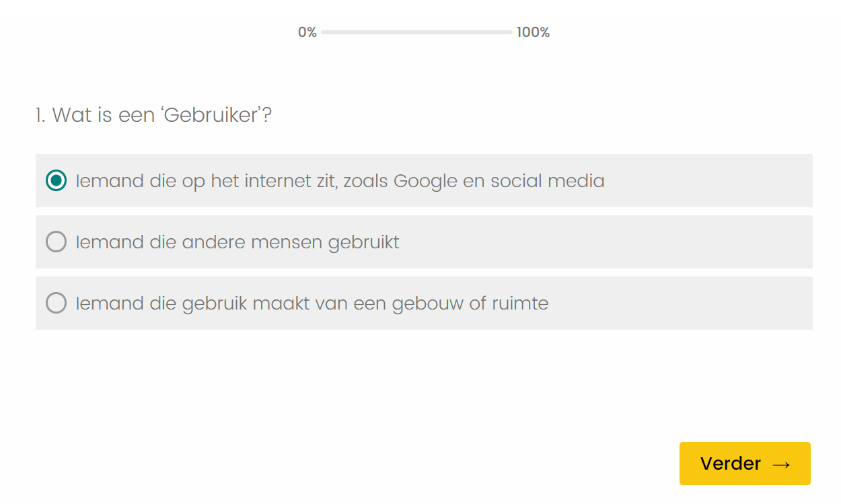The height and width of the screenshot is (504, 841).
Task: Click the 100% label
Action: (x=532, y=31)
